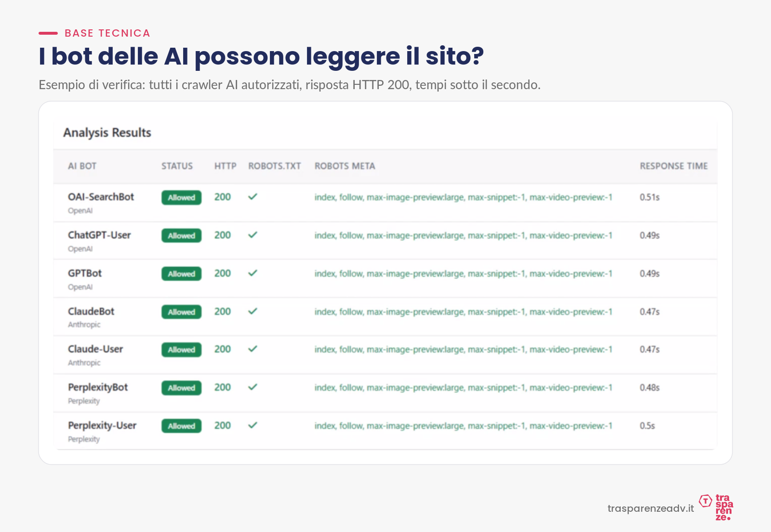Click the Allowed badge for Perplexity-User

[x=181, y=426]
